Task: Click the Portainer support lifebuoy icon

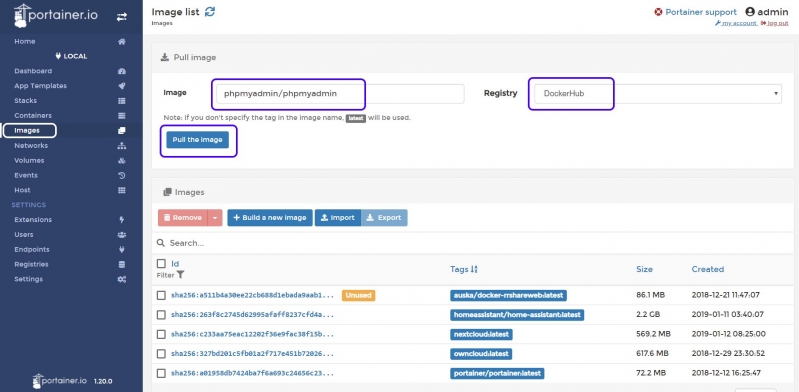Action: point(658,12)
